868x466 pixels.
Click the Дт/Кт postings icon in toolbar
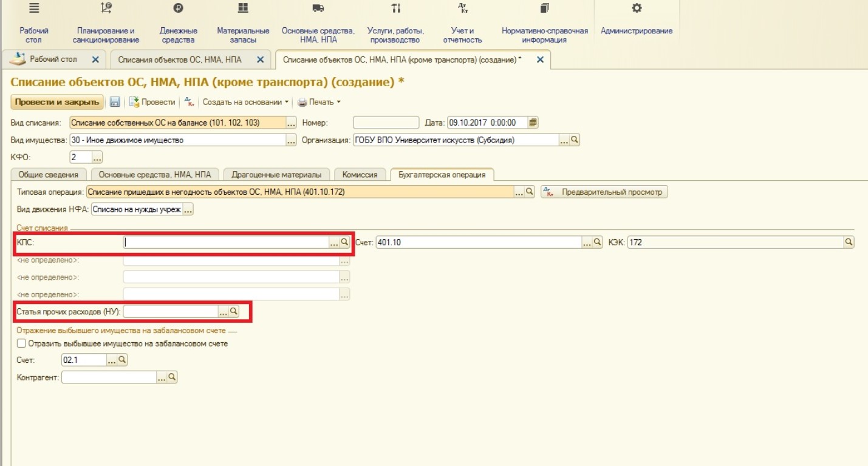coord(189,103)
